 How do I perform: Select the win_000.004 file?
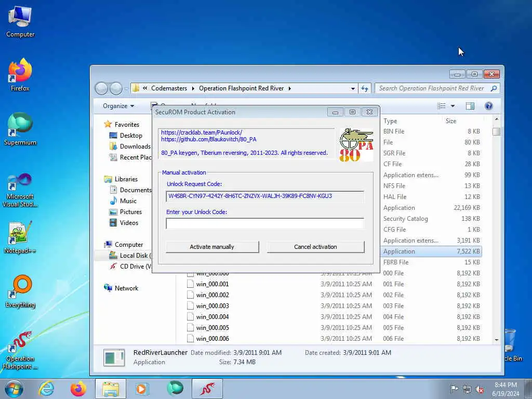[212, 317]
